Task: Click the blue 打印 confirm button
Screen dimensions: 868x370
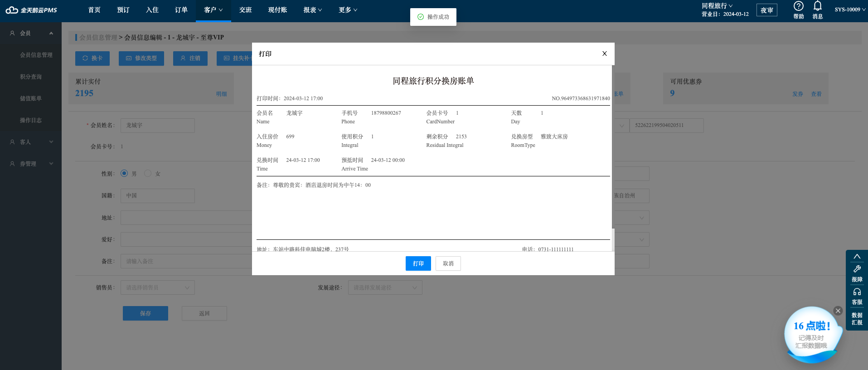Action: click(418, 263)
